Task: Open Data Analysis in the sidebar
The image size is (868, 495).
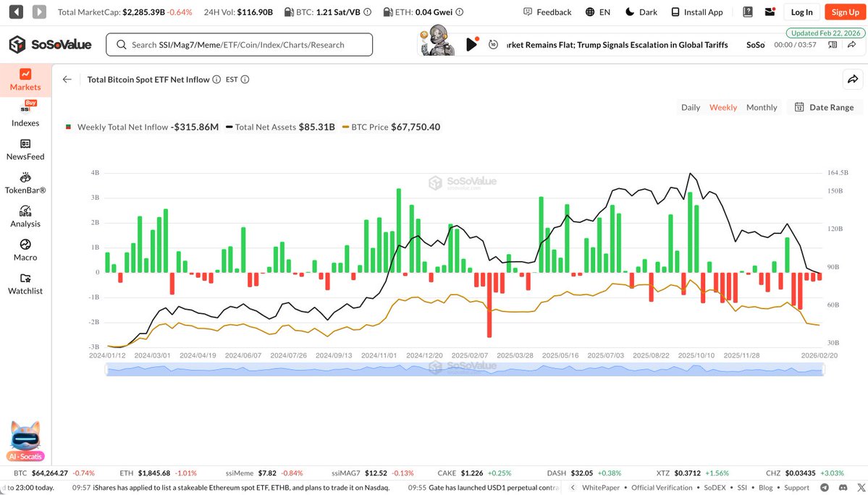Action: coord(25,217)
